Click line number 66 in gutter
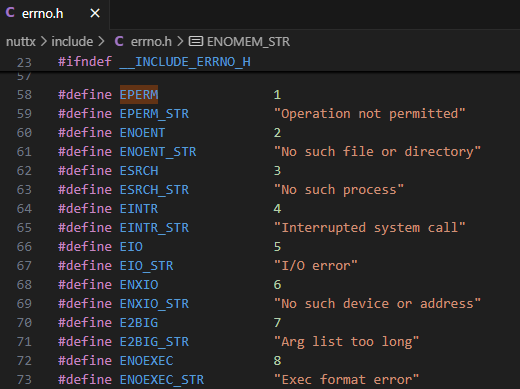 click(x=24, y=247)
